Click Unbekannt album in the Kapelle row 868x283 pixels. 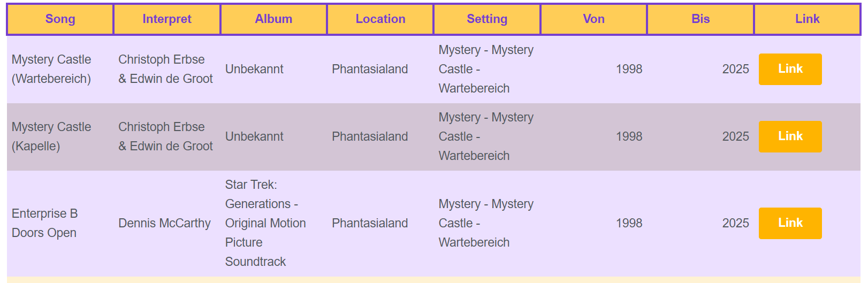[x=254, y=136]
